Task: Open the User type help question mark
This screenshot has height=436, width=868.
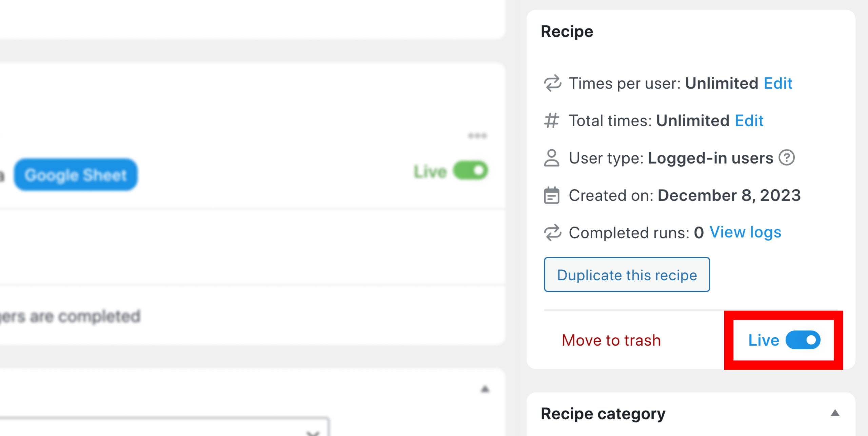Action: click(x=787, y=158)
